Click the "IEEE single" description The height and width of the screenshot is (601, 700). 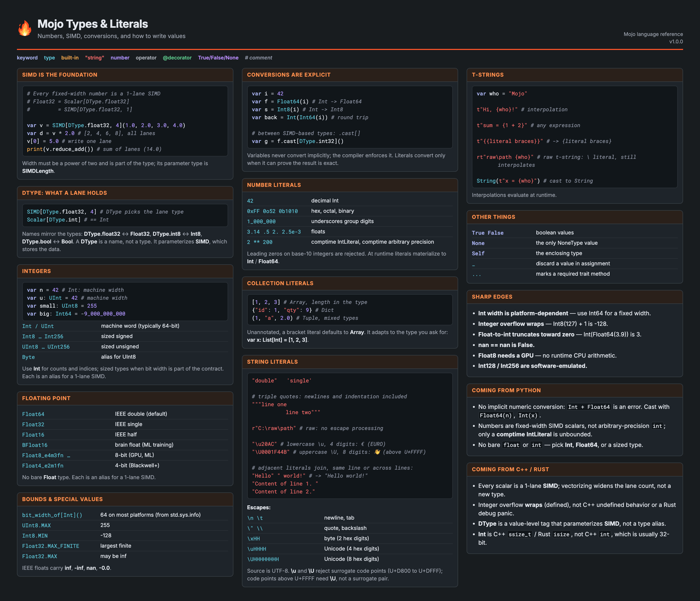tap(129, 424)
